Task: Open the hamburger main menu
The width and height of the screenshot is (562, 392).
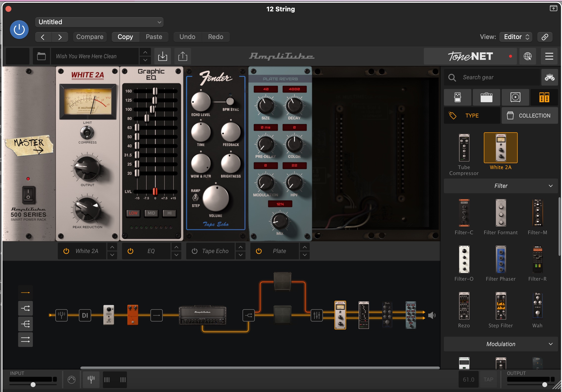Action: [549, 56]
